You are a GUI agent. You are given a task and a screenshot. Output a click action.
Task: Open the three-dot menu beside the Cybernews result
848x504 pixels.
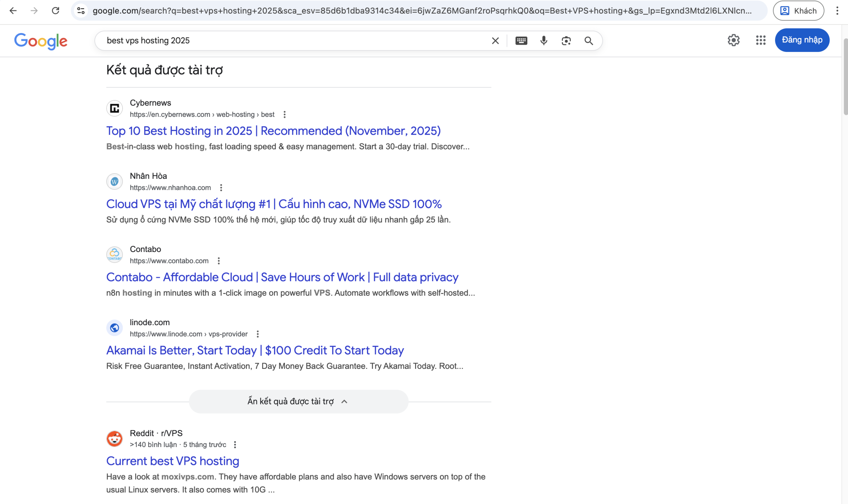pyautogui.click(x=284, y=115)
